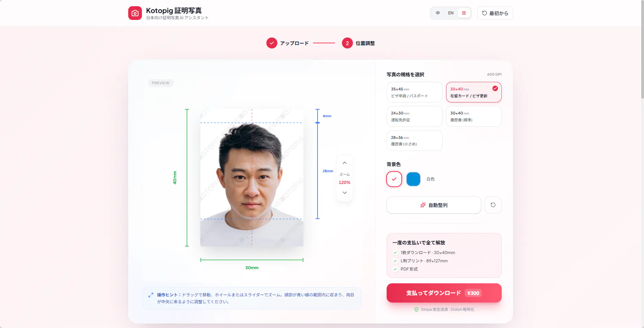Switch language to 日 (Japanese)
Screen dimensions: 644x328
[464, 13]
